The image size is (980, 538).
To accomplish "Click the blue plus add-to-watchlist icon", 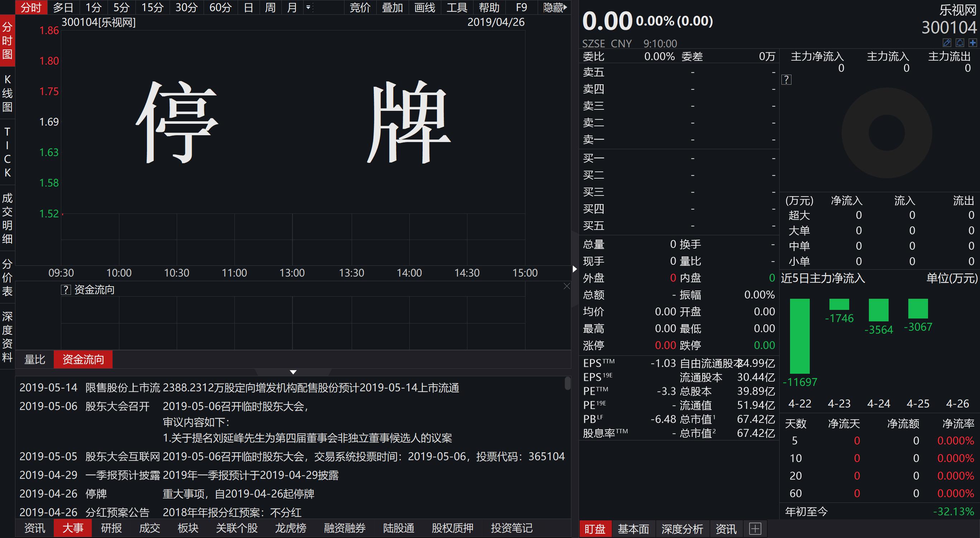I will (x=973, y=43).
